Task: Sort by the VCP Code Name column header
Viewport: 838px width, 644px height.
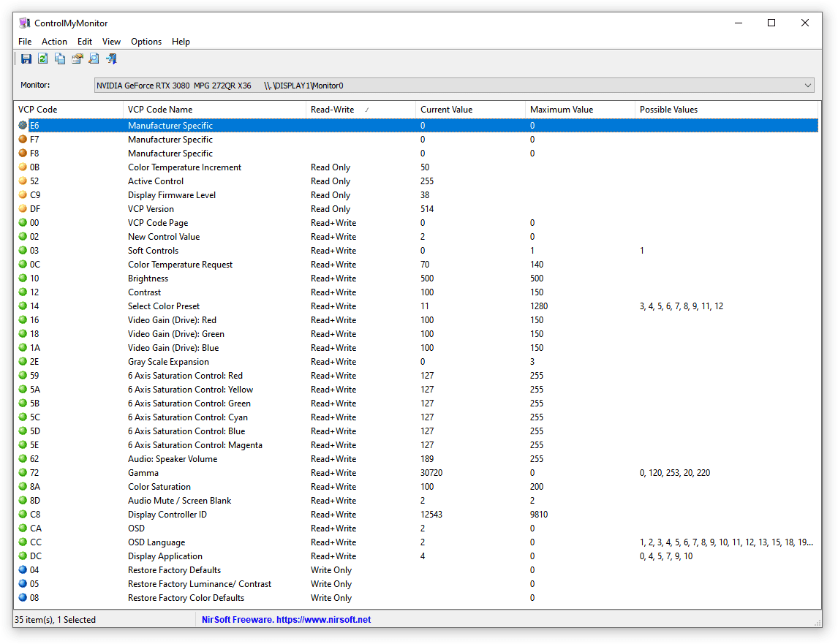Action: coord(160,110)
